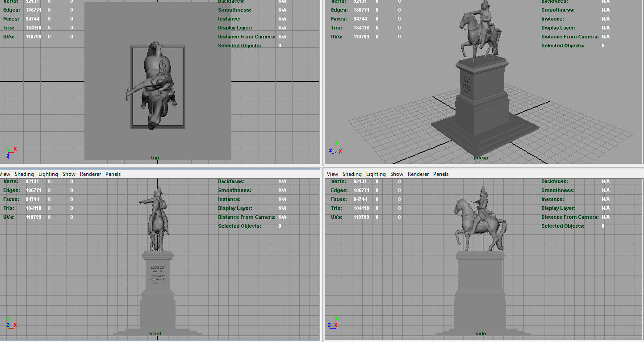Click 'Instance:' label in the top panel HUD
This screenshot has height=342, width=644.
click(229, 19)
